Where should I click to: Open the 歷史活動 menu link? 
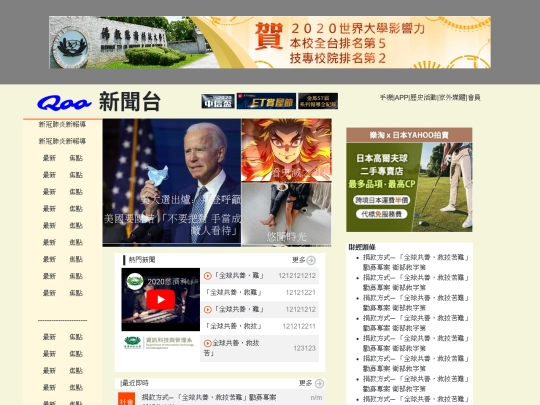(x=423, y=98)
